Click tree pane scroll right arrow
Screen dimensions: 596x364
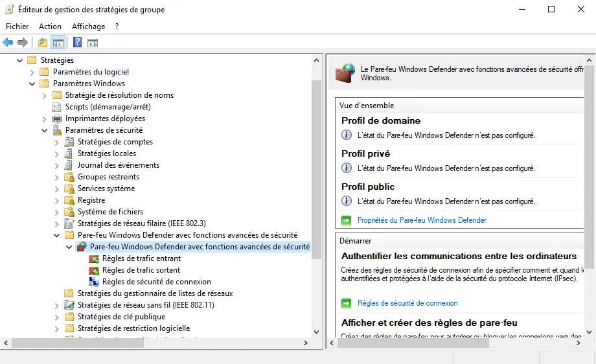pyautogui.click(x=306, y=343)
